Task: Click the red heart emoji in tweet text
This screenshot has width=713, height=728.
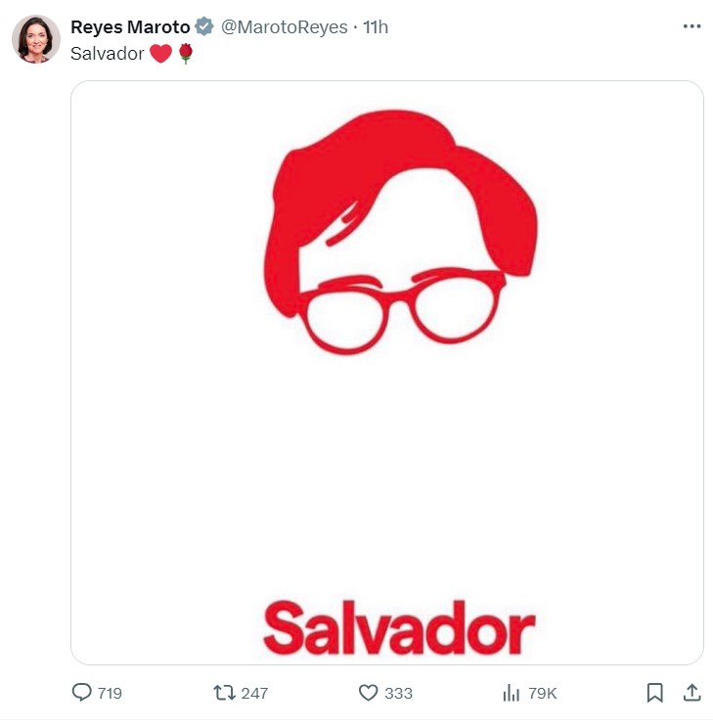Action: [x=161, y=54]
